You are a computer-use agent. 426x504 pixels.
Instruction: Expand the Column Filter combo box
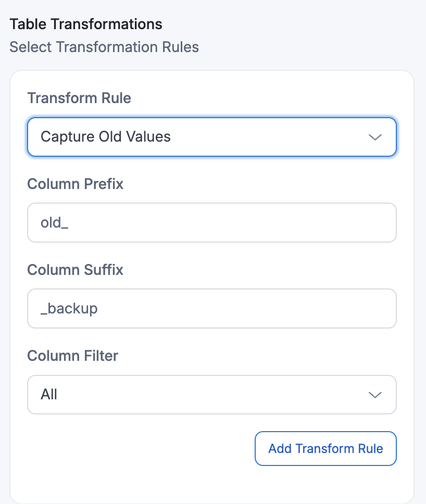pos(211,395)
